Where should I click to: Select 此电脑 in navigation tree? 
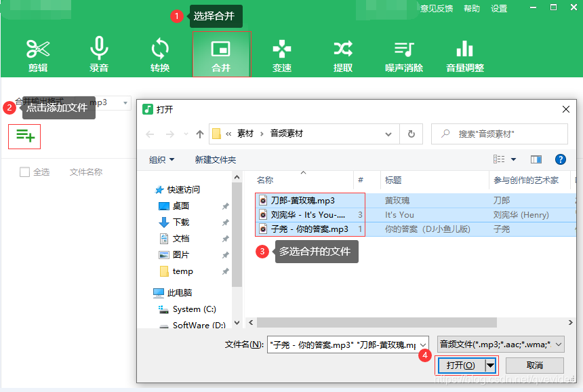click(x=180, y=293)
